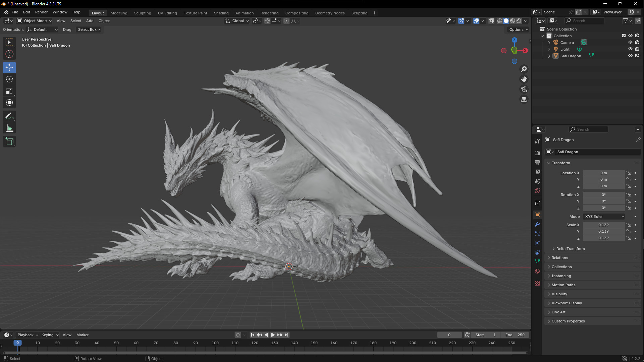Click the End frame 250 field
This screenshot has width=644, height=362.
(515, 335)
